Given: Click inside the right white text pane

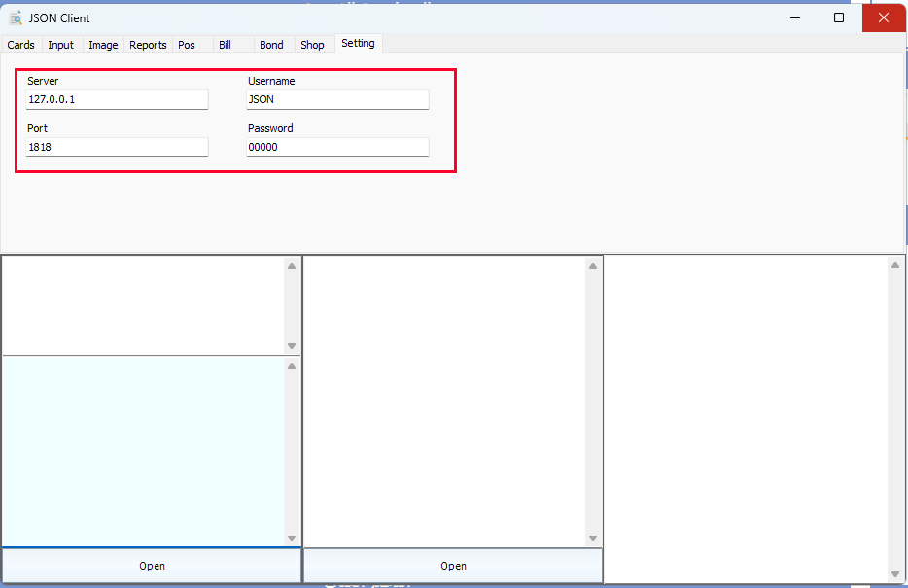Looking at the screenshot, I should [x=746, y=419].
